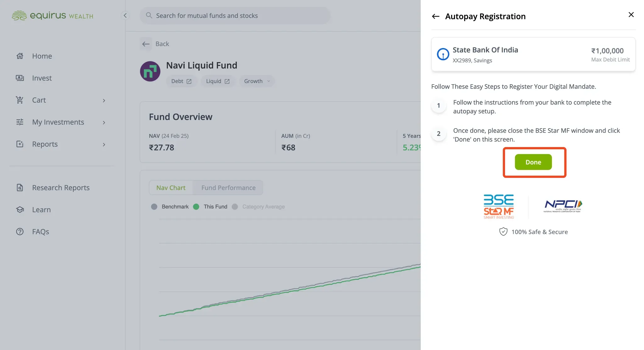This screenshot has width=644, height=350.
Task: Click the Navi Liquid Fund title
Action: click(x=202, y=65)
